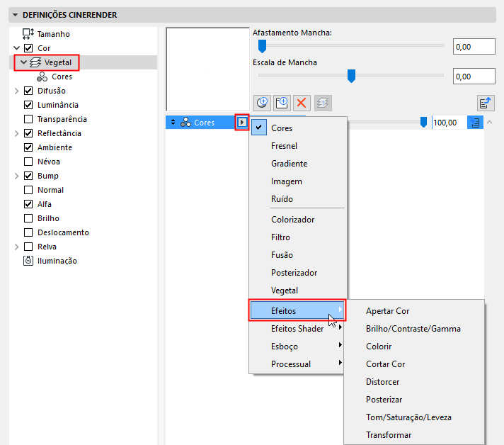Enable the Transparência checkbox
Image resolution: width=504 pixels, height=445 pixels.
[28, 119]
